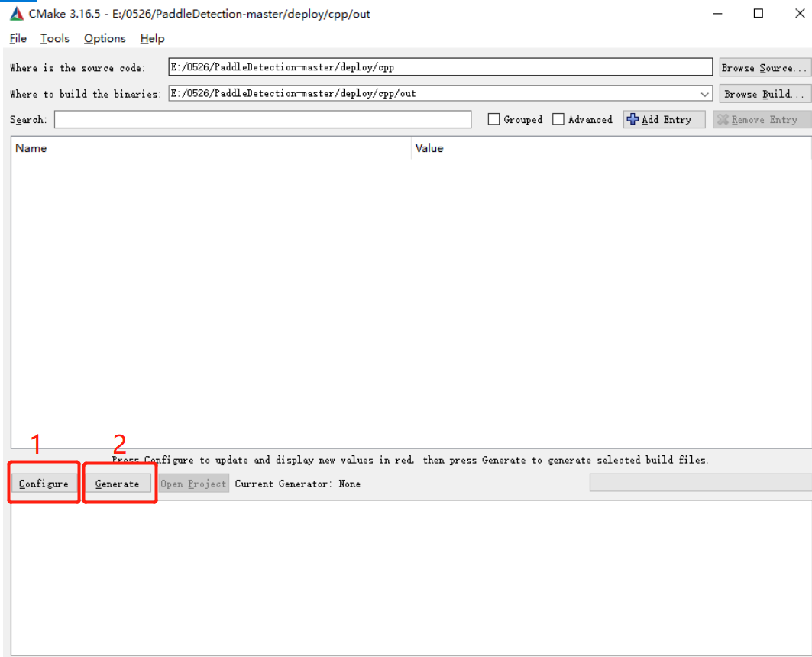Enable the Grouped checkbox
812x657 pixels.
coord(494,120)
